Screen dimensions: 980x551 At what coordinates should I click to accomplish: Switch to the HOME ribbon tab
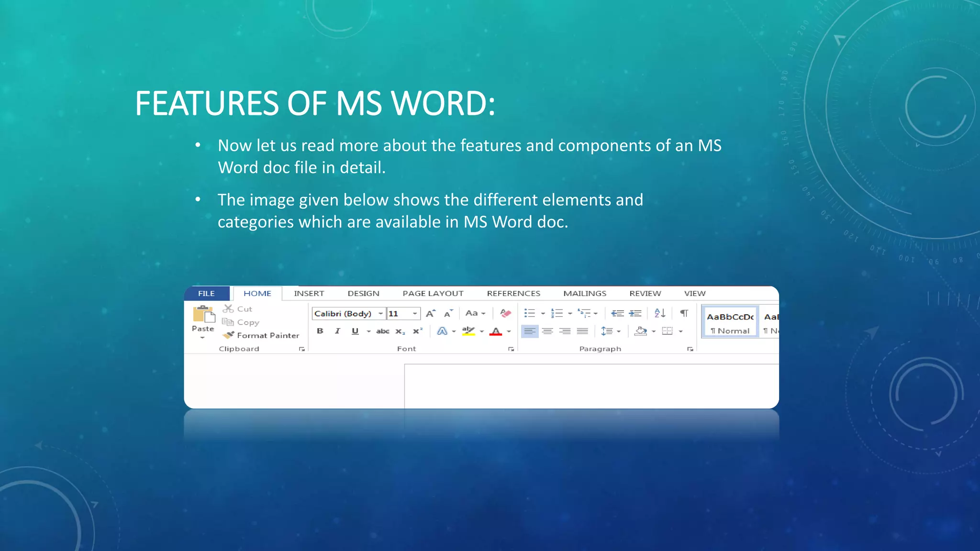pos(257,293)
